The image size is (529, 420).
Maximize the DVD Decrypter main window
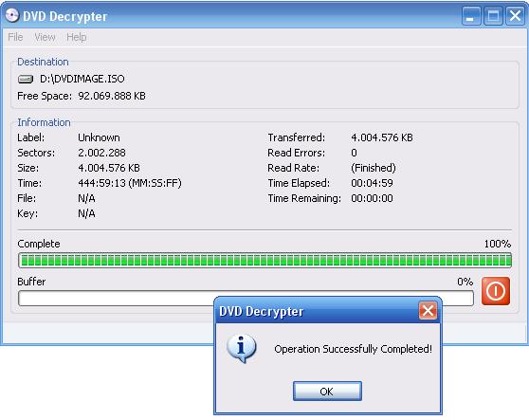pyautogui.click(x=493, y=16)
